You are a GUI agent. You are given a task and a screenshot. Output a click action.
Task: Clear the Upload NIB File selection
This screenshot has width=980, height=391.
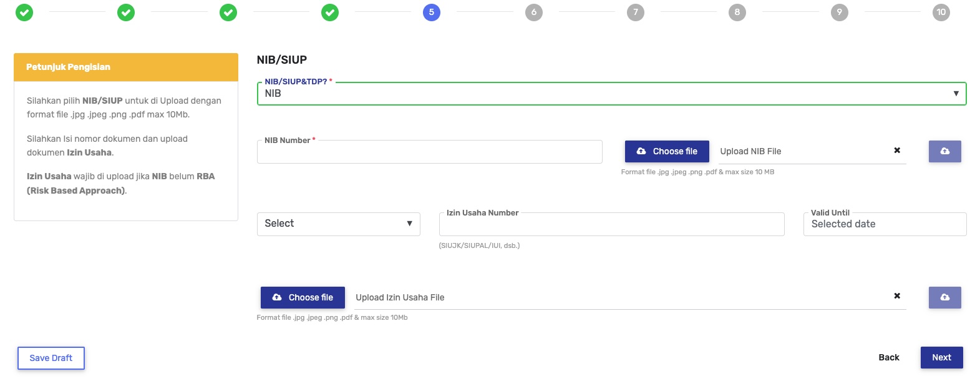pos(897,151)
